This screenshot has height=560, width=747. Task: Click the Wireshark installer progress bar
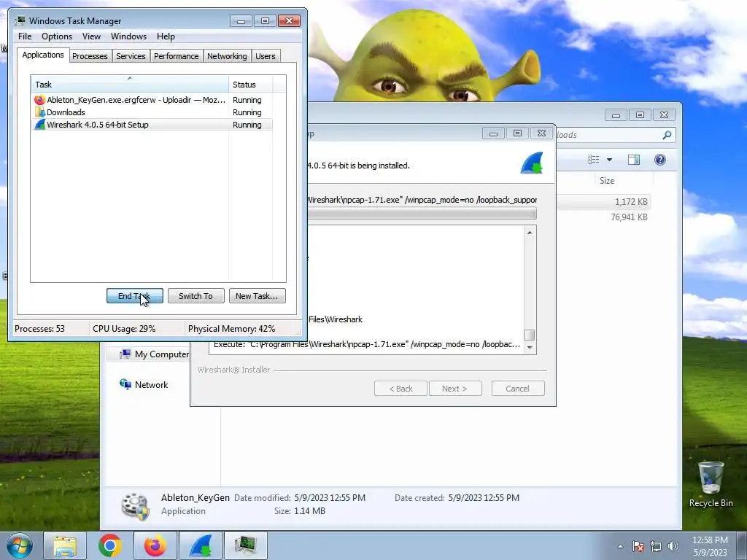422,214
